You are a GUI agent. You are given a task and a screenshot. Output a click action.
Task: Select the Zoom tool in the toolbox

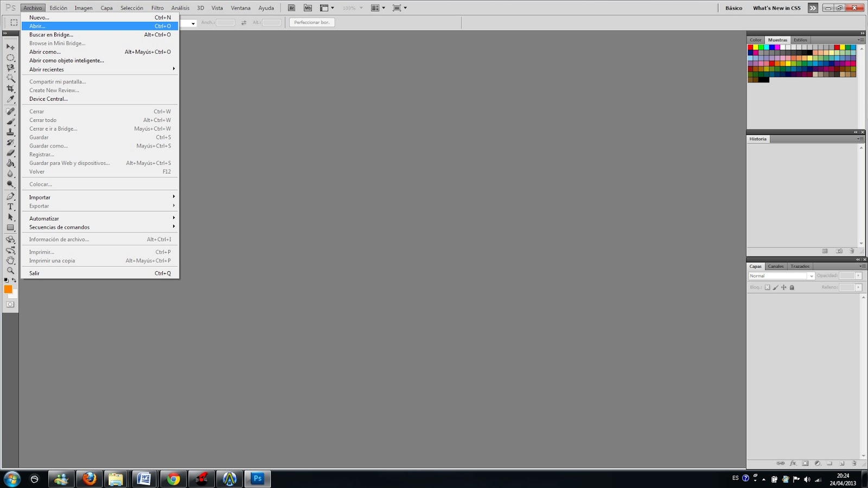tap(10, 271)
